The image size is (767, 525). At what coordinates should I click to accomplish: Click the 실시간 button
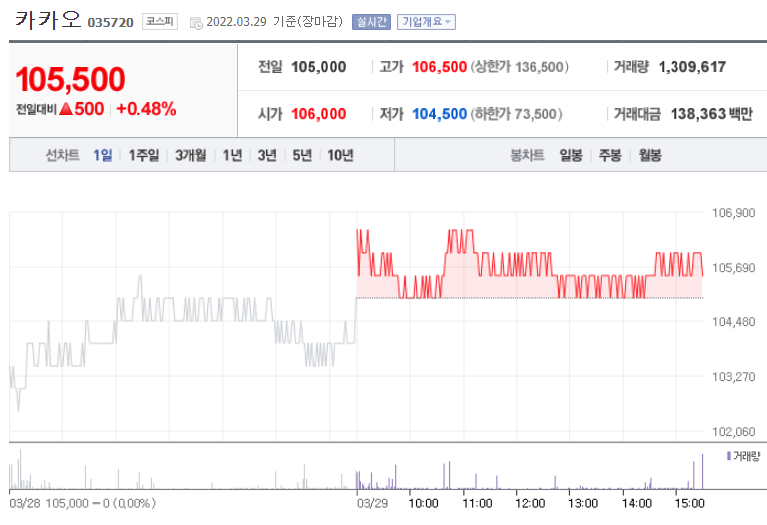coord(371,22)
